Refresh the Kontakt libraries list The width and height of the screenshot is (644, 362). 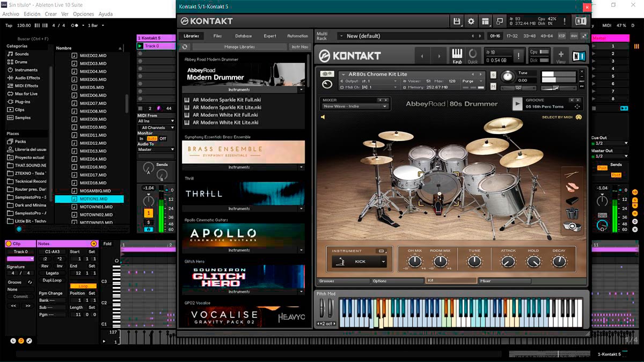(x=184, y=47)
